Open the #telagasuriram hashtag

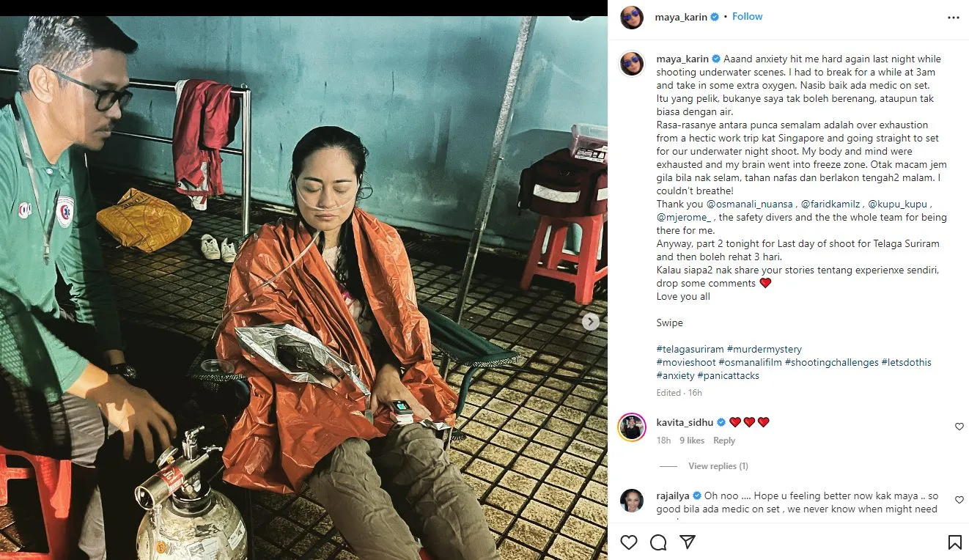pos(690,350)
